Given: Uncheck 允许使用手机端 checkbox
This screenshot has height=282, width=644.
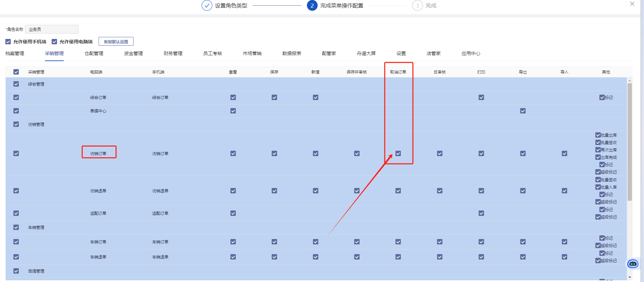Looking at the screenshot, I should click(8, 42).
